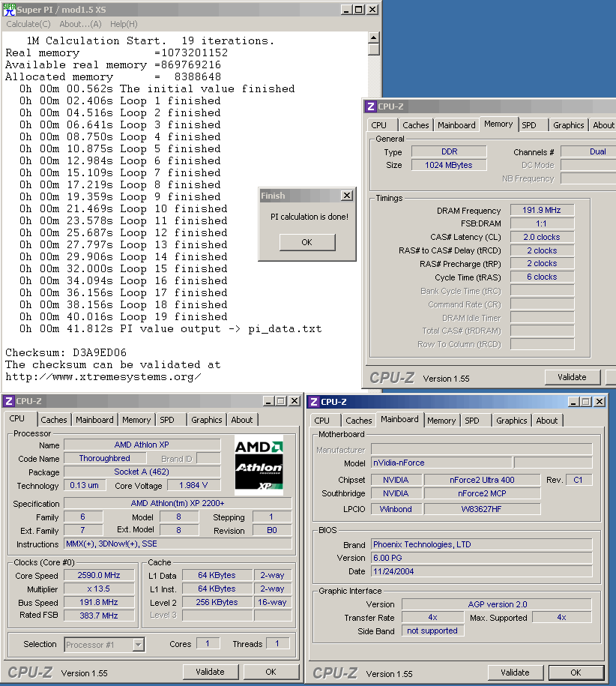
Task: Click OK in the CPU CPU-Z window
Action: pos(271,672)
